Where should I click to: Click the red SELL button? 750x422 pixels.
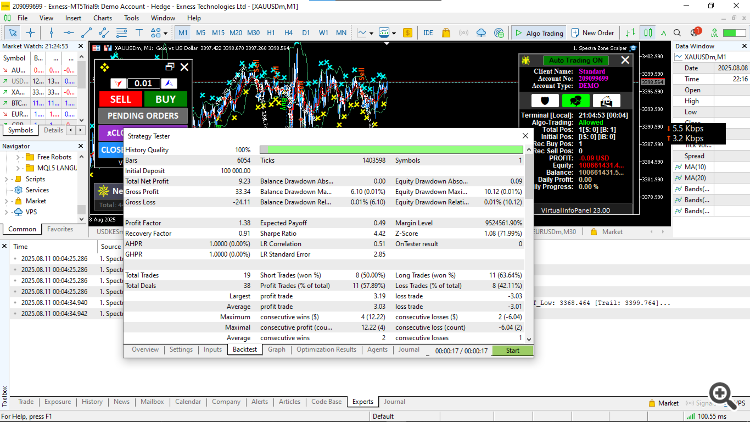coord(121,99)
